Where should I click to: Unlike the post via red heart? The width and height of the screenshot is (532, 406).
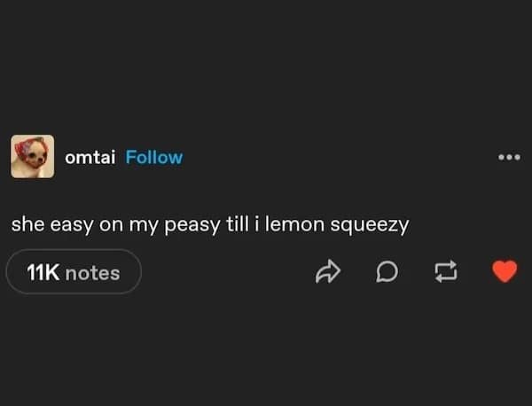click(x=504, y=272)
